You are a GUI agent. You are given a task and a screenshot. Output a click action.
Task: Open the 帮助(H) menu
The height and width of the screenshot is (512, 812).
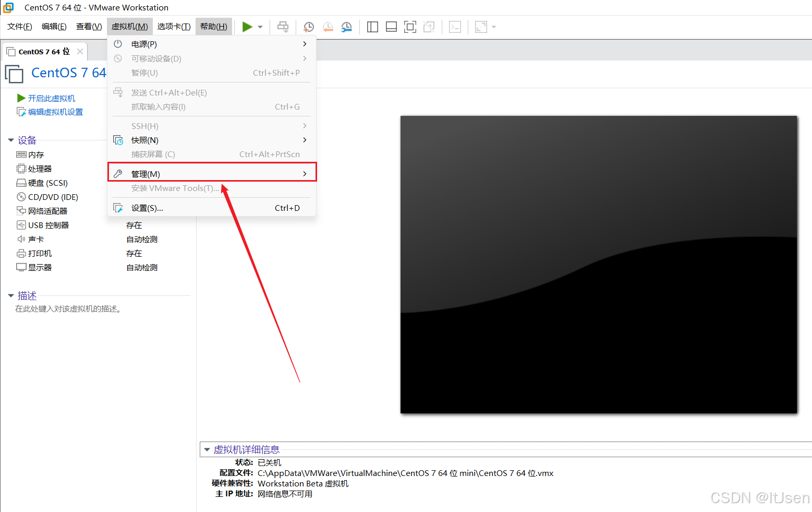click(x=214, y=27)
